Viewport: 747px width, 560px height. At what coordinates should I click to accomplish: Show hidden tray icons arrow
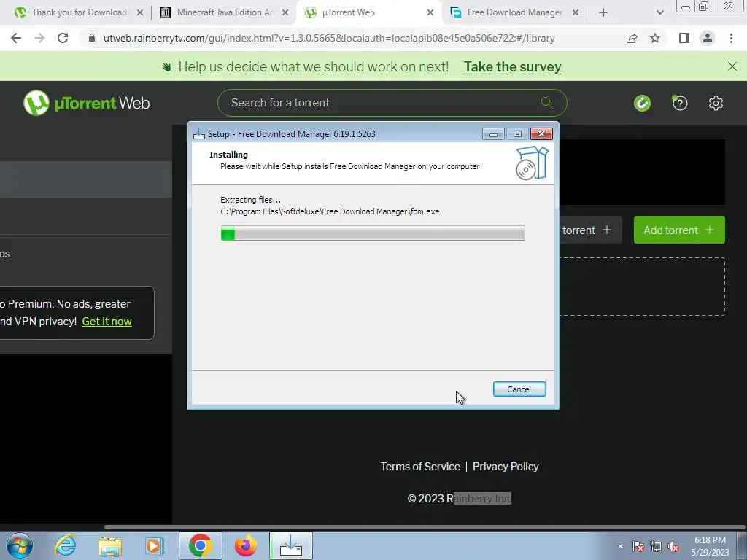point(620,546)
